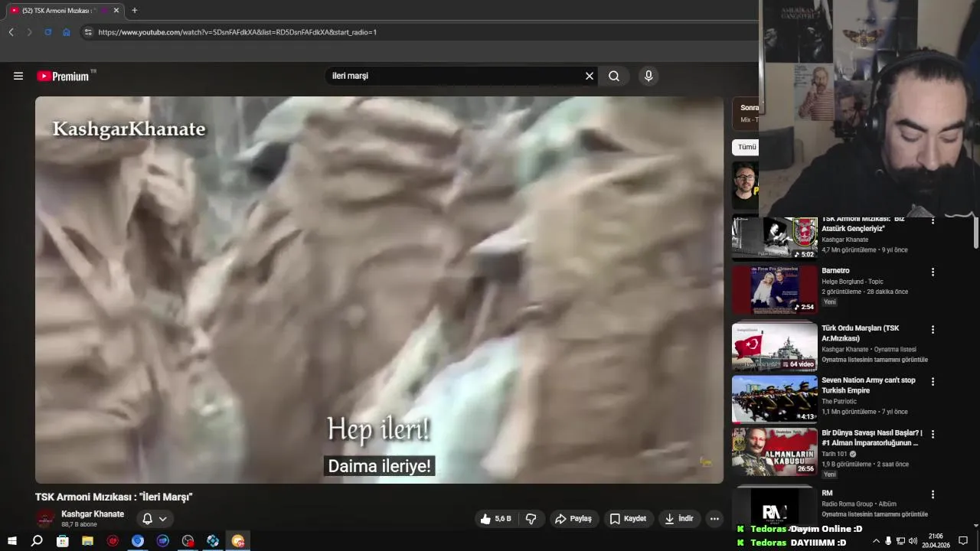Open Windows taskbar search

(x=37, y=541)
